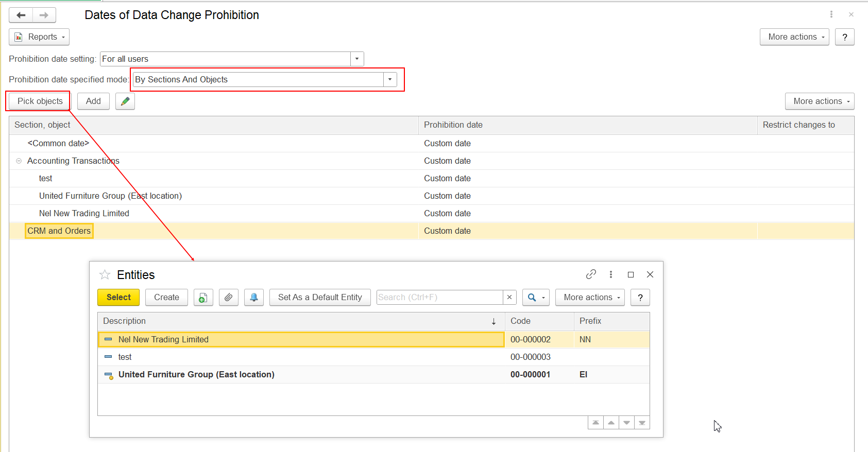Jump to last row arrow in Entities
This screenshot has height=452, width=868.
click(642, 423)
